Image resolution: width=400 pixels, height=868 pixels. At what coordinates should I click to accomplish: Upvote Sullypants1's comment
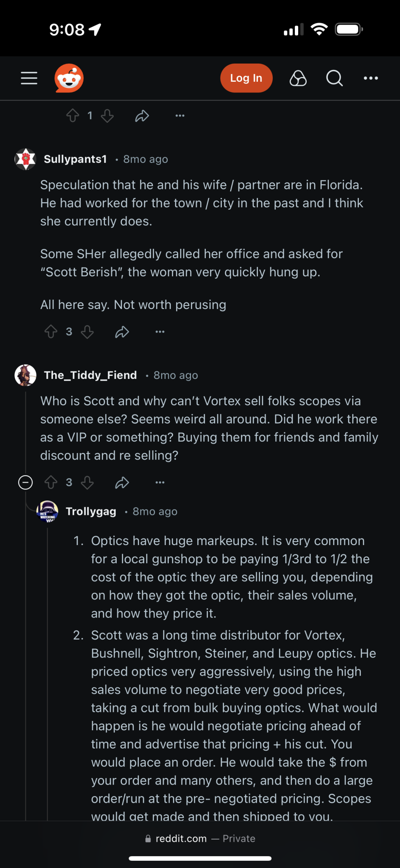(x=51, y=331)
